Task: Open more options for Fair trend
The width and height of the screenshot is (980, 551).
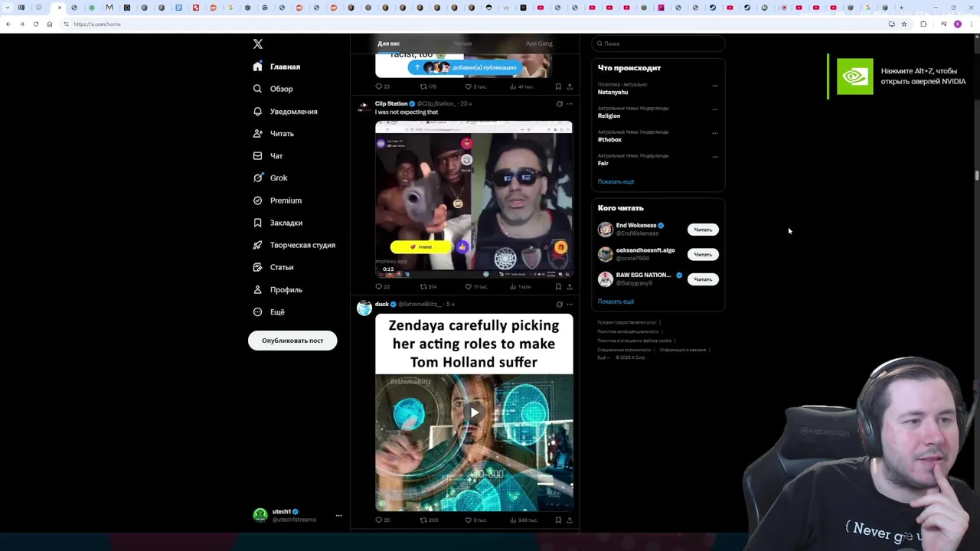Action: (715, 157)
